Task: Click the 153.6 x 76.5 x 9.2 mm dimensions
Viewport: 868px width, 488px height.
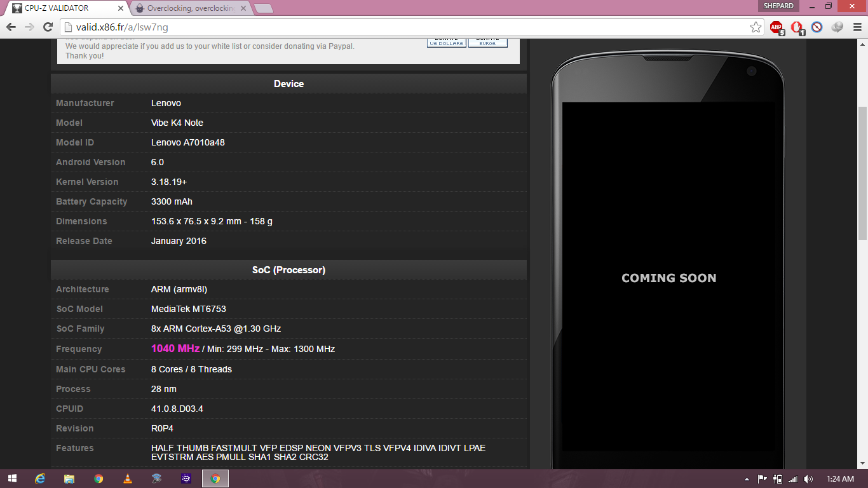Action: pos(212,221)
